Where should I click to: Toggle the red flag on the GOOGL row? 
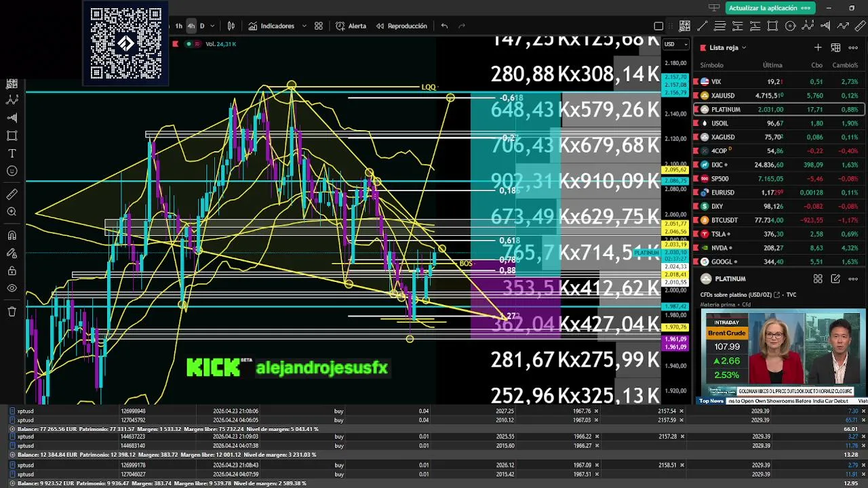[696, 262]
